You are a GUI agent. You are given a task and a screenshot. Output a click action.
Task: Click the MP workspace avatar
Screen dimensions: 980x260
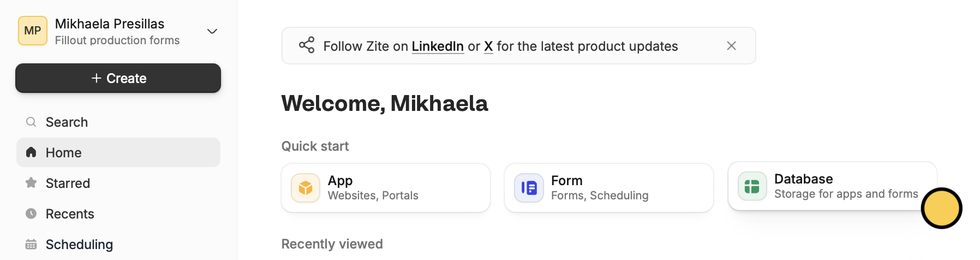[33, 31]
